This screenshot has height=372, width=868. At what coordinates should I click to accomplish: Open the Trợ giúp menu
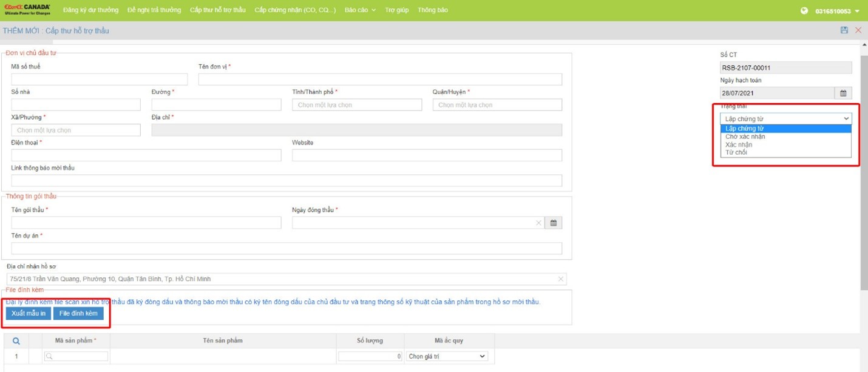pos(397,10)
